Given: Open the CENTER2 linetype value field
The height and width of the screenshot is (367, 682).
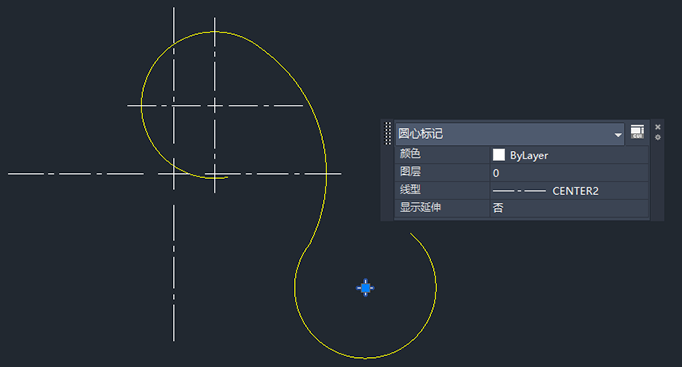Looking at the screenshot, I should [x=569, y=190].
